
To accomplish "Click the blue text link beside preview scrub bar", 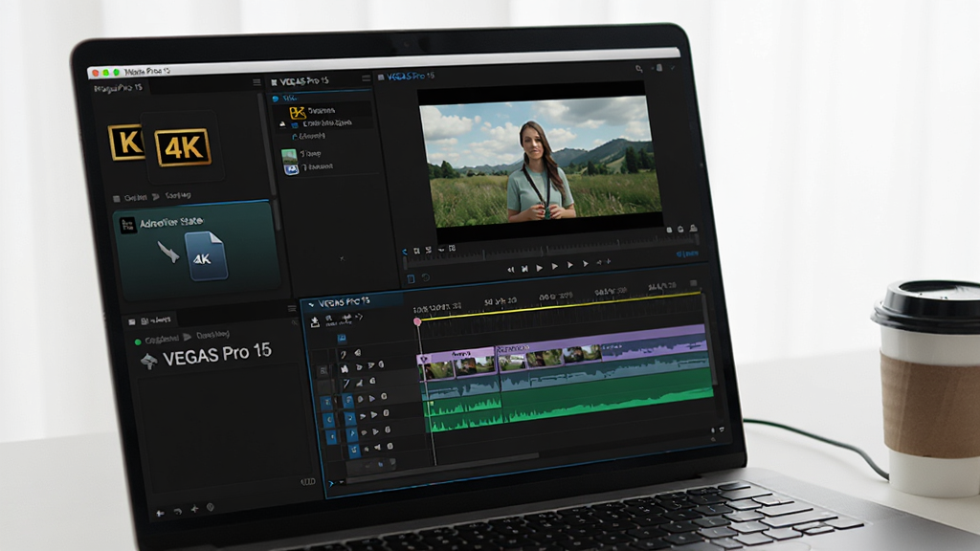I will (x=687, y=253).
